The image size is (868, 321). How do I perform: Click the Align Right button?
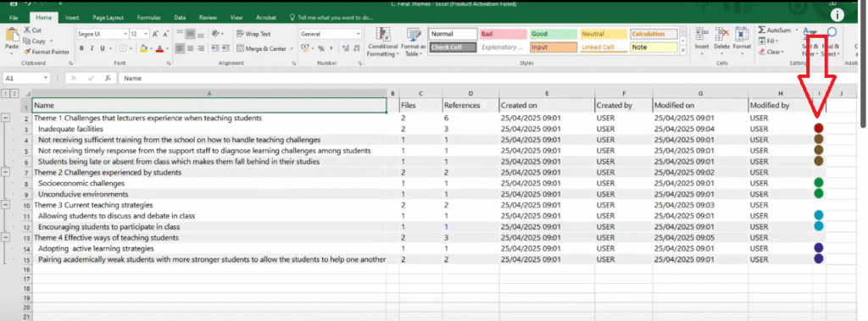[x=200, y=49]
